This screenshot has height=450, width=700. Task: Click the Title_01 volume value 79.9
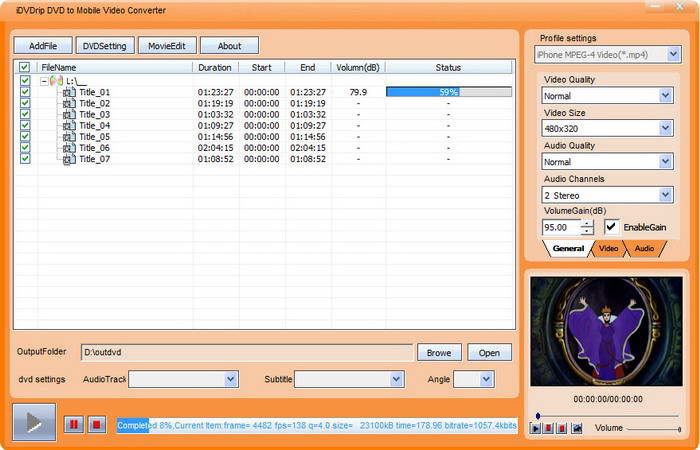point(358,92)
